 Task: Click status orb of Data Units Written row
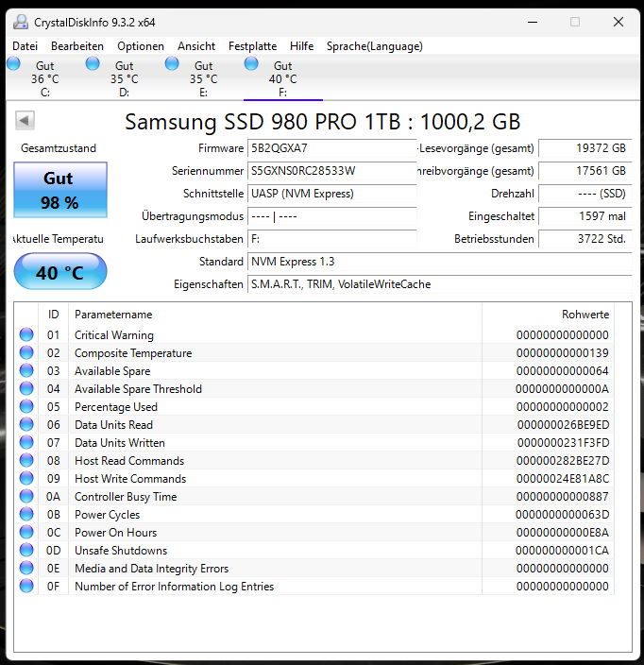point(26,442)
